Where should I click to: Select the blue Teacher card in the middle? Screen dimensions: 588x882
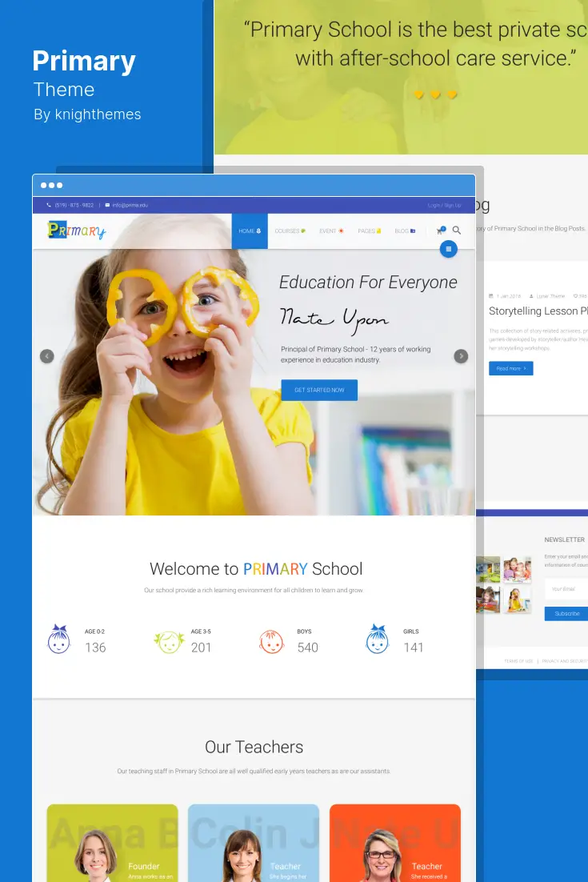tap(254, 844)
